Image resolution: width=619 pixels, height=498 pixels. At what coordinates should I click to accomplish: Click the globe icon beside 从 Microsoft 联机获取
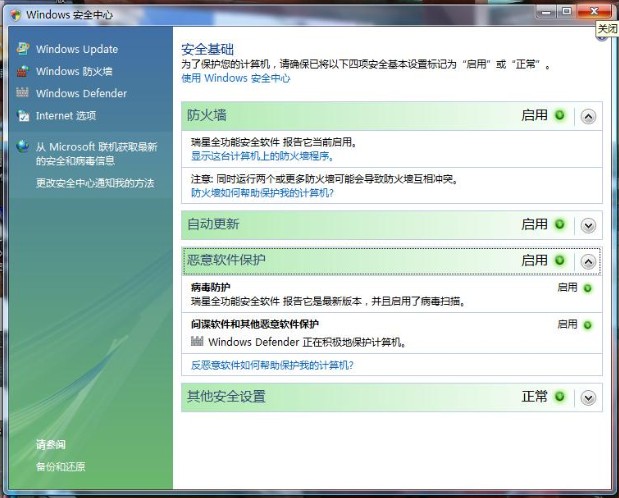tap(23, 146)
